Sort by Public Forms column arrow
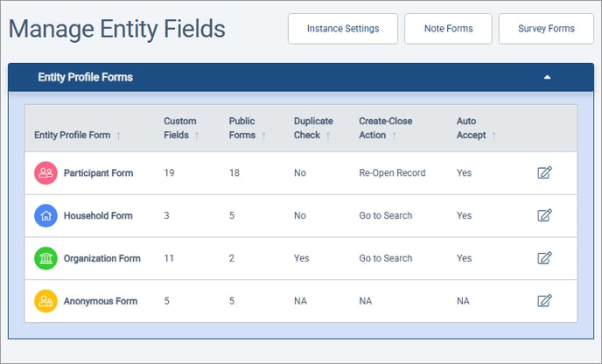The height and width of the screenshot is (364, 602). coord(263,136)
